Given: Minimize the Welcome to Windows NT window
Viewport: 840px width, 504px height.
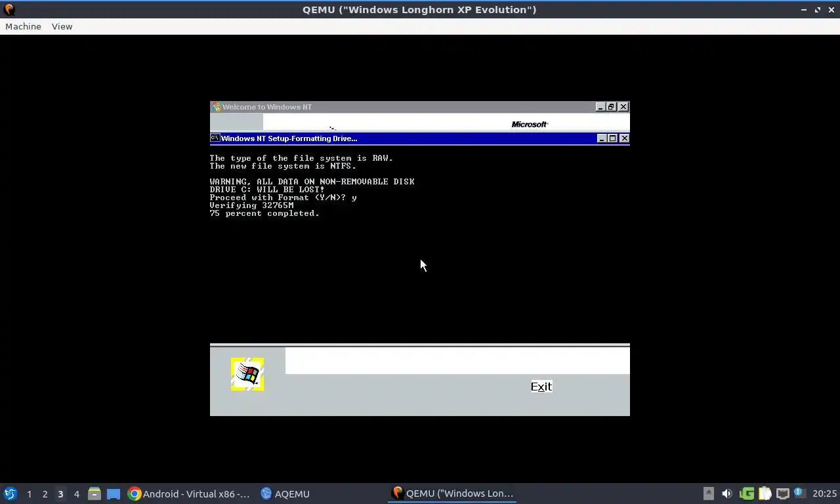Looking at the screenshot, I should click(600, 107).
